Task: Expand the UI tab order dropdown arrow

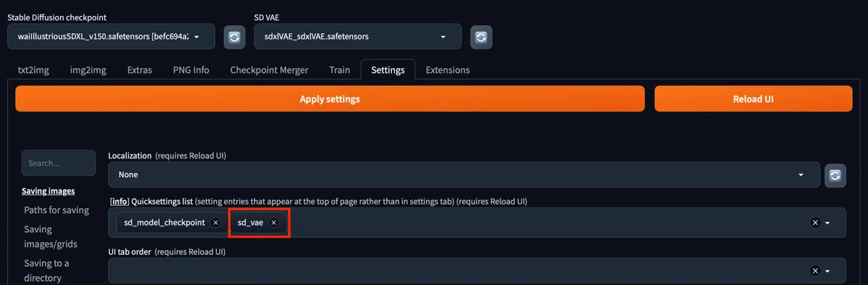Action: (827, 271)
